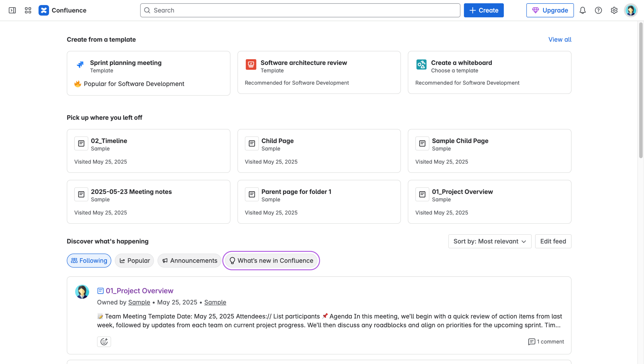Open the user profile avatar menu
The image size is (644, 364).
coord(631,10)
